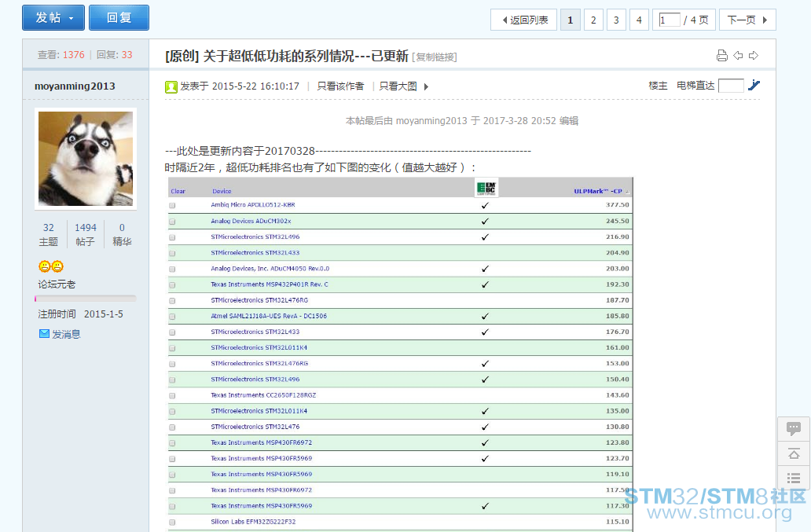Open STMicroelectronics STM32L011K4 161.00 link
Screen dimensions: 811x532
point(259,347)
